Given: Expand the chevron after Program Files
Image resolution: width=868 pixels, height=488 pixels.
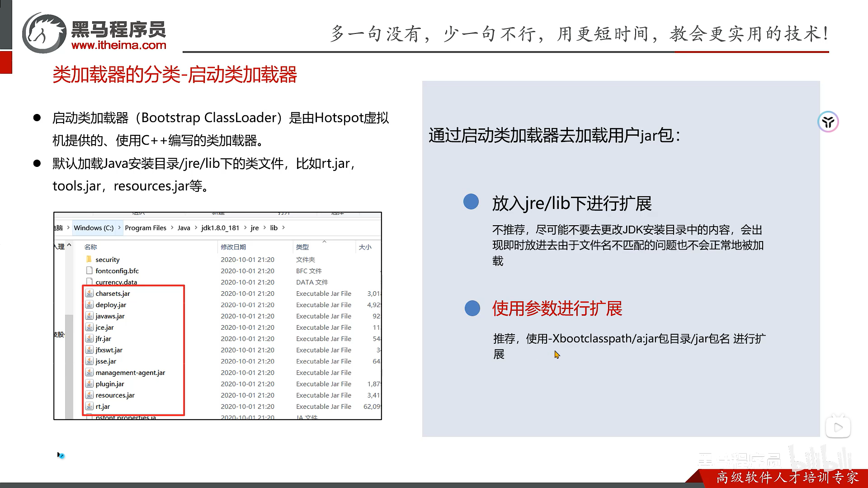Looking at the screenshot, I should (172, 227).
